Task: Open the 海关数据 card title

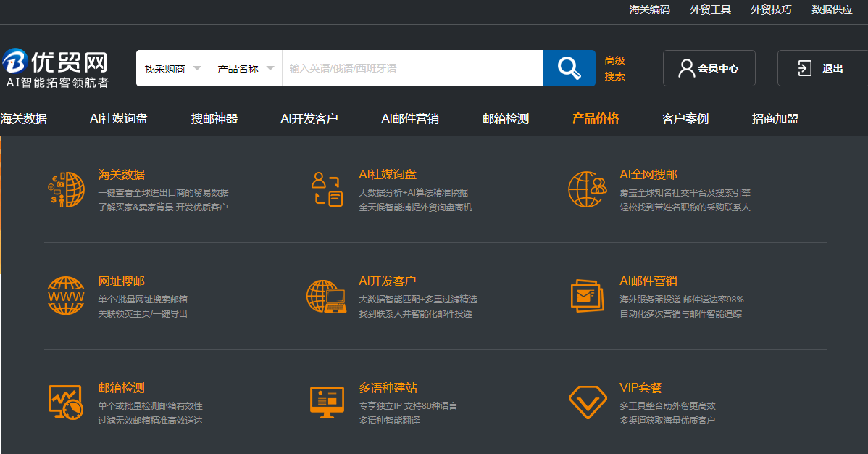Action: 121,175
